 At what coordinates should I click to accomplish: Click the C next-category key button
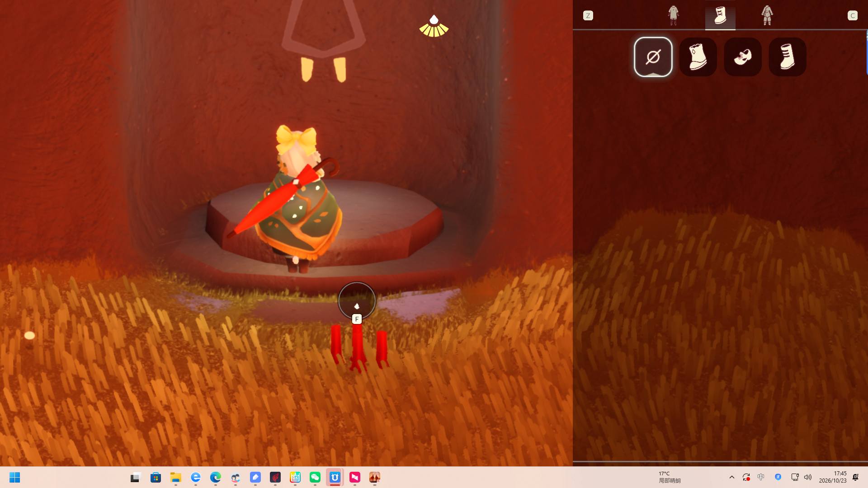(x=852, y=16)
